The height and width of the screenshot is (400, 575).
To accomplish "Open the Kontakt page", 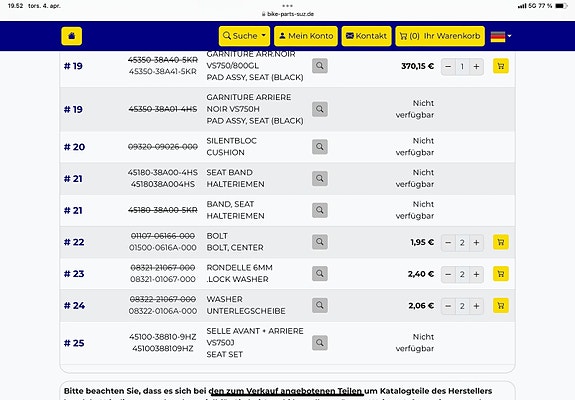I will point(366,36).
